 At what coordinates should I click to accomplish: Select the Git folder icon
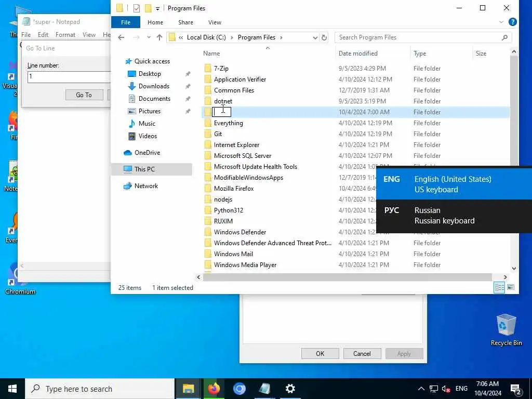point(208,134)
